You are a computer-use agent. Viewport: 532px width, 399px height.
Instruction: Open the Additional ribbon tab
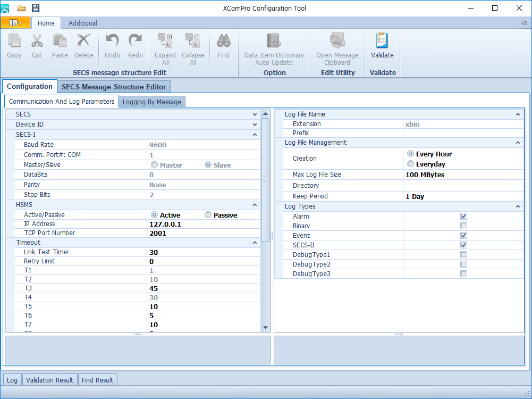pyautogui.click(x=83, y=23)
